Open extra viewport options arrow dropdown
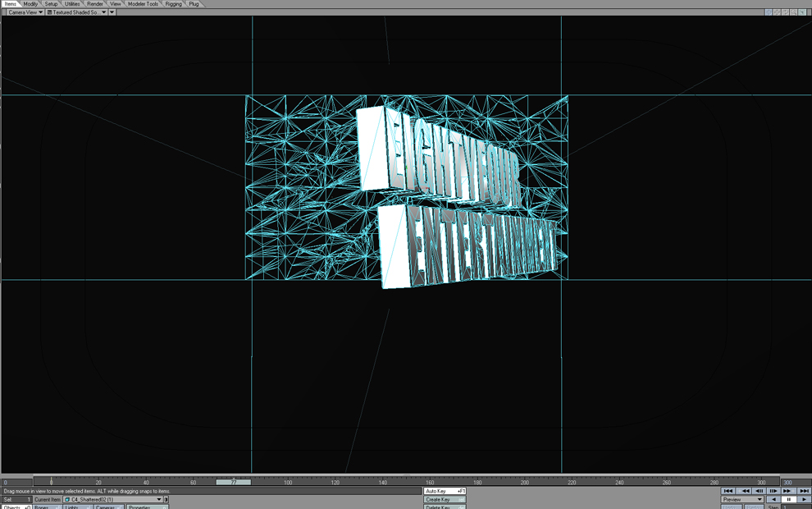Image resolution: width=812 pixels, height=509 pixels. [112, 12]
